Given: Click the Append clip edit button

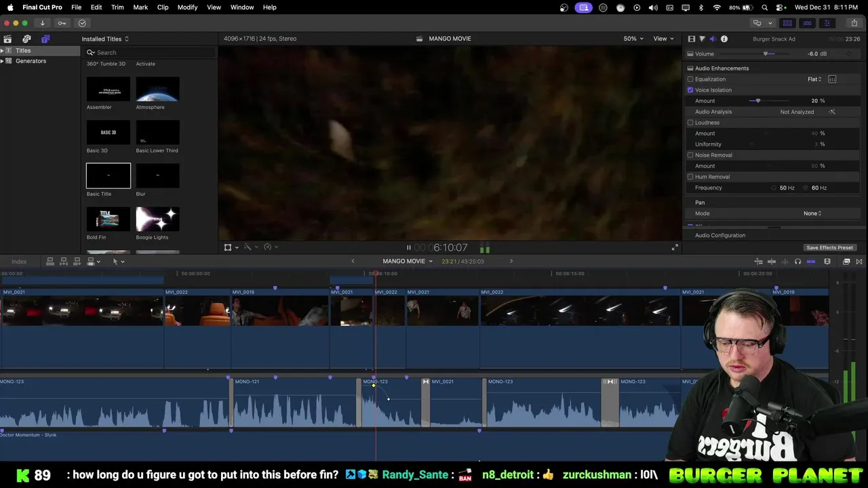Looking at the screenshot, I should pyautogui.click(x=77, y=262).
